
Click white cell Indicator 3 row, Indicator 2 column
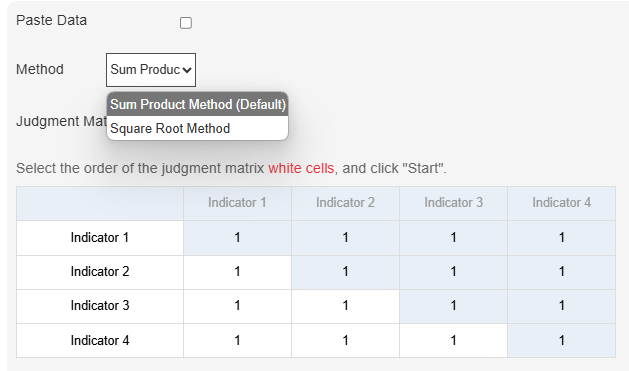(x=345, y=306)
